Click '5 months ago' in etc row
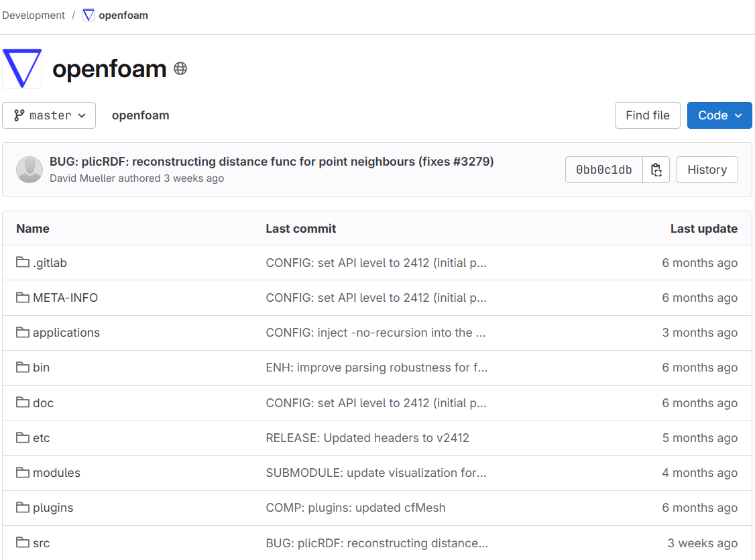 click(x=700, y=438)
